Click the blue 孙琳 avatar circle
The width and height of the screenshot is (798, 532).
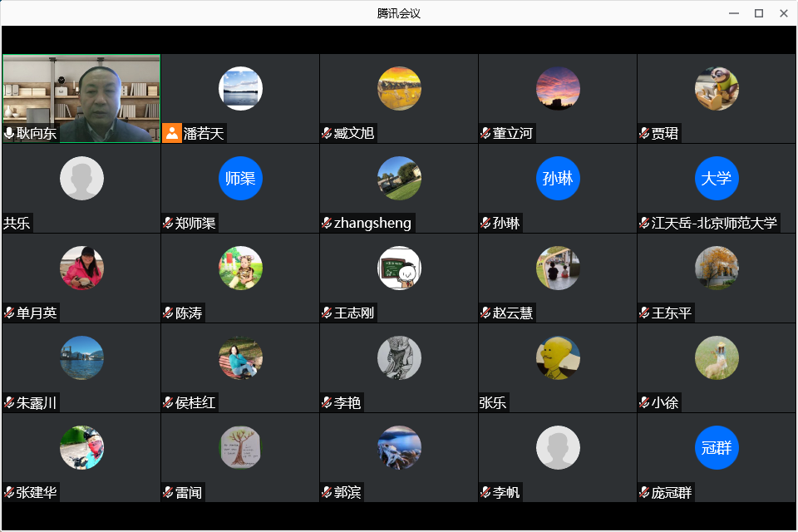558,178
